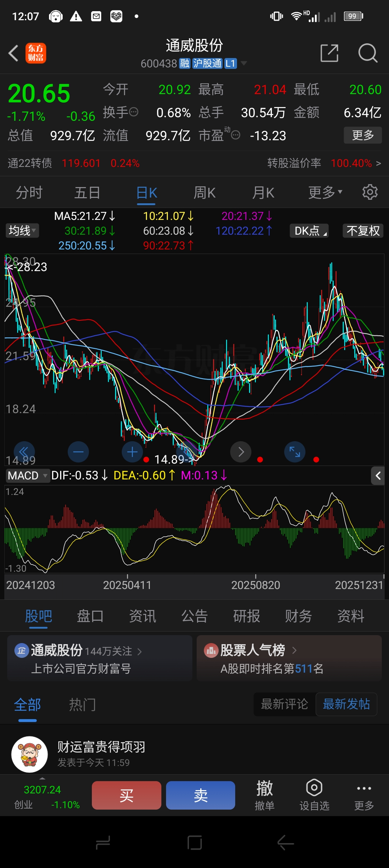Open the 公告 tab

pyautogui.click(x=194, y=616)
